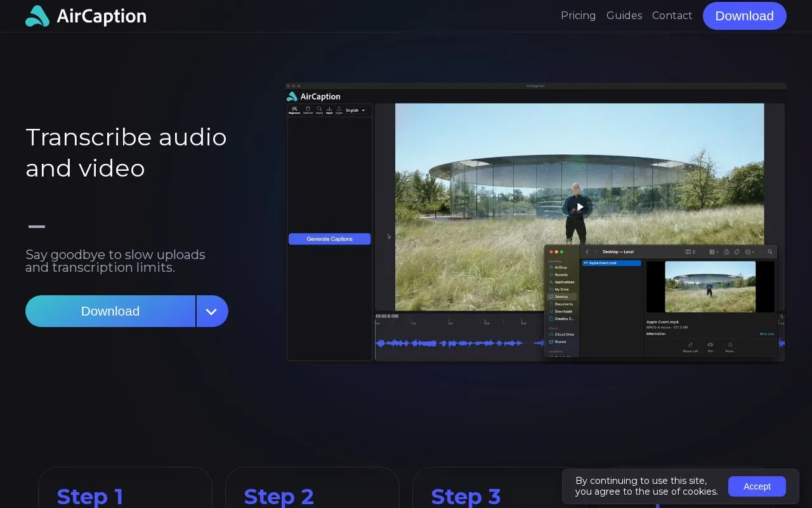Open the Finder ellipsis actions menu
The image size is (812, 508).
click(749, 252)
